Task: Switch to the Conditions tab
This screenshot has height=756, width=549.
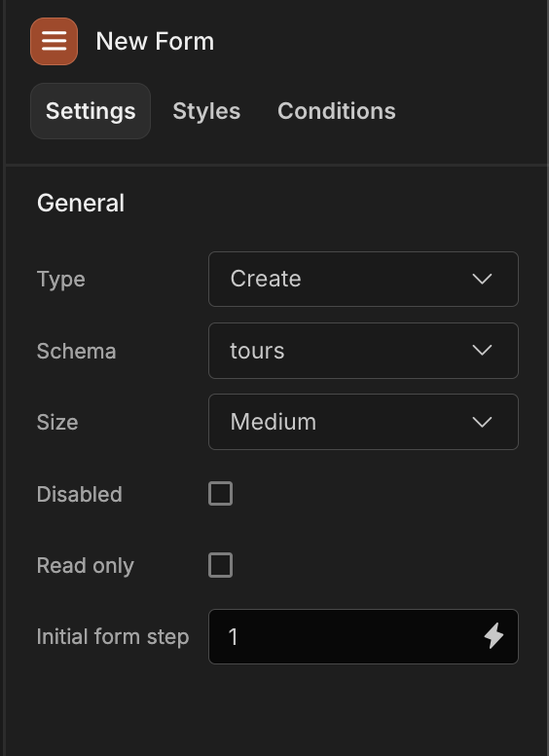Action: (337, 111)
